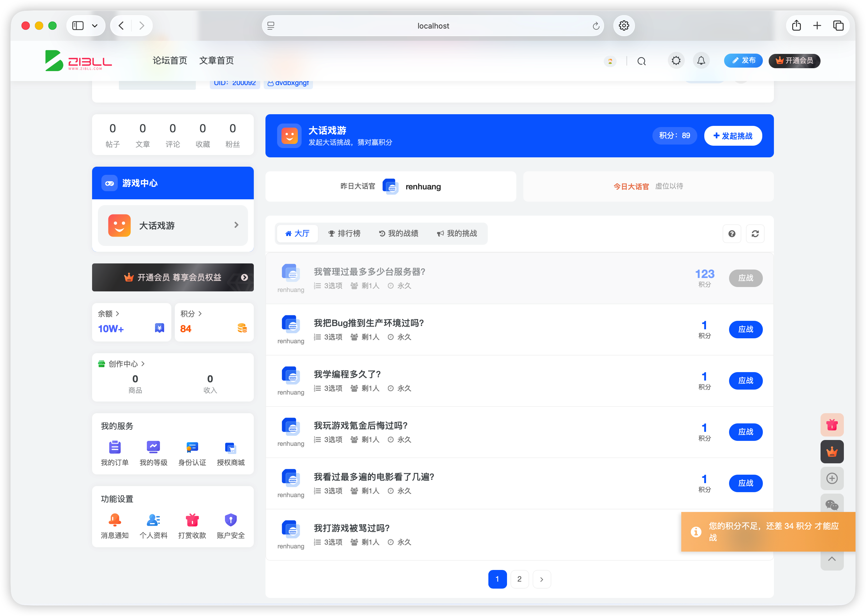Click the settings gear in the navbar
Image resolution: width=866 pixels, height=616 pixels.
click(x=675, y=60)
